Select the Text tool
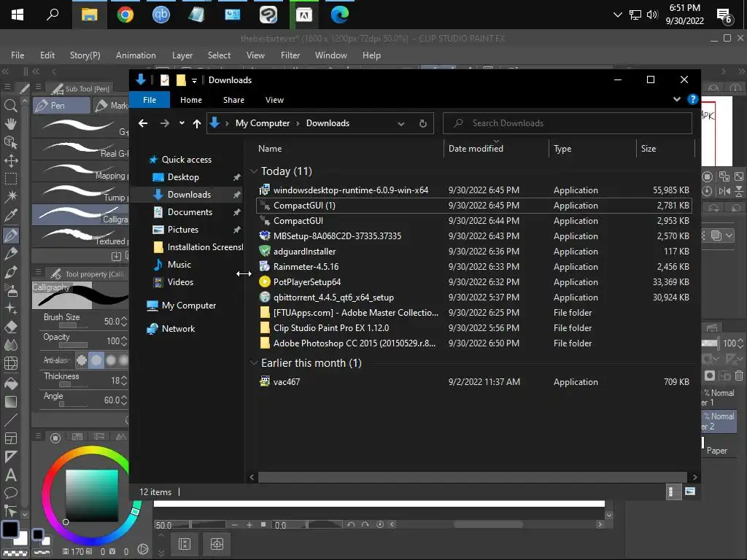This screenshot has height=560, width=747. (10, 475)
